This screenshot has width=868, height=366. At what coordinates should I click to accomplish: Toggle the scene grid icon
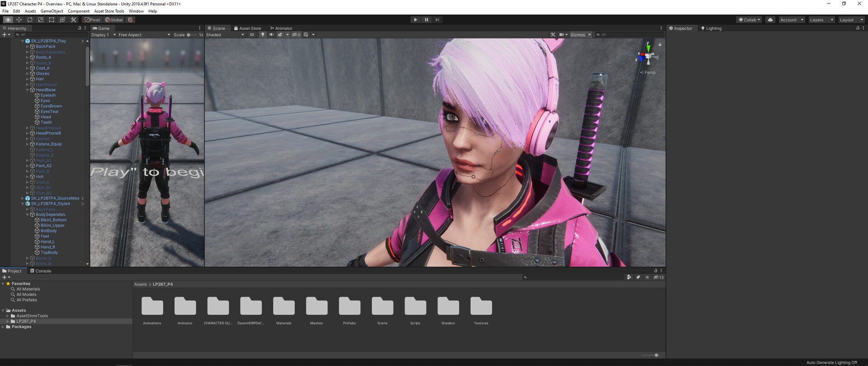(306, 35)
